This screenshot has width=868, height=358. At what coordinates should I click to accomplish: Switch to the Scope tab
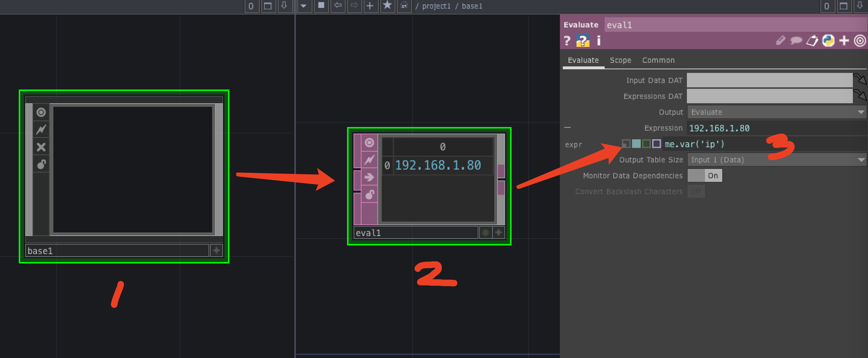(620, 60)
